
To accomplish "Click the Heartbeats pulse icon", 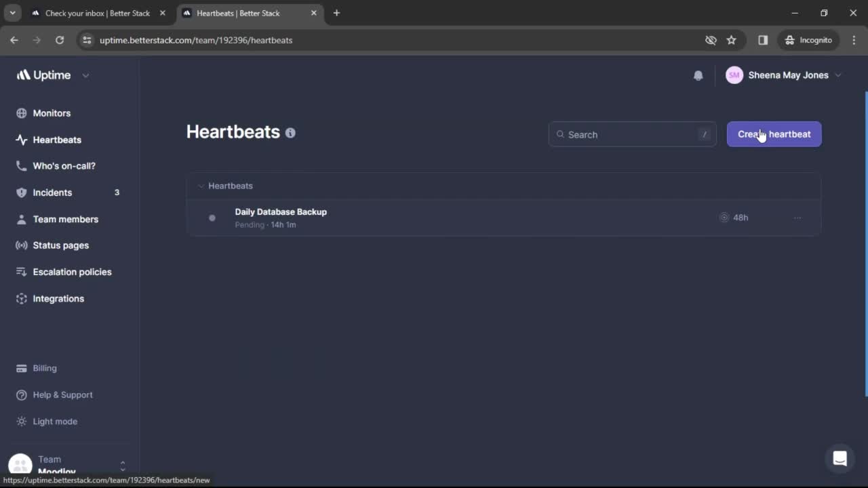I will [22, 140].
